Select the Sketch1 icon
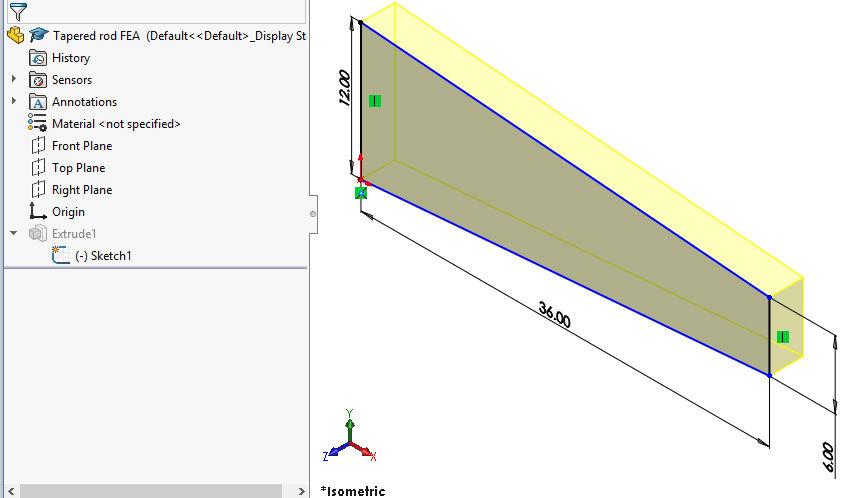The height and width of the screenshot is (498, 852). [60, 255]
